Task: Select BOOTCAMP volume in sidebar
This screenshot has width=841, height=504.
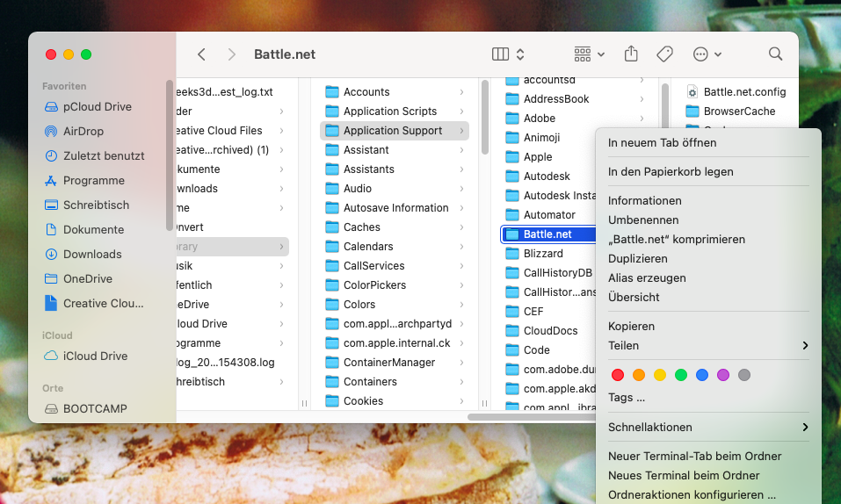Action: [97, 408]
